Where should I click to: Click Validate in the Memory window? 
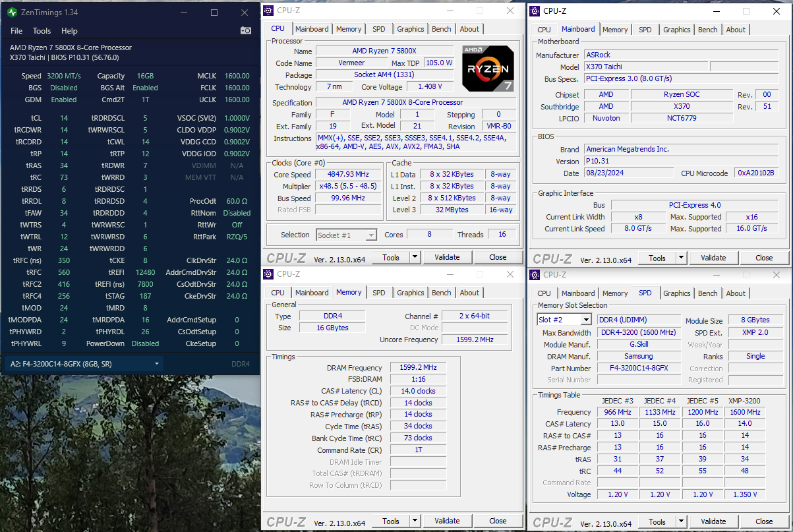[x=447, y=520]
